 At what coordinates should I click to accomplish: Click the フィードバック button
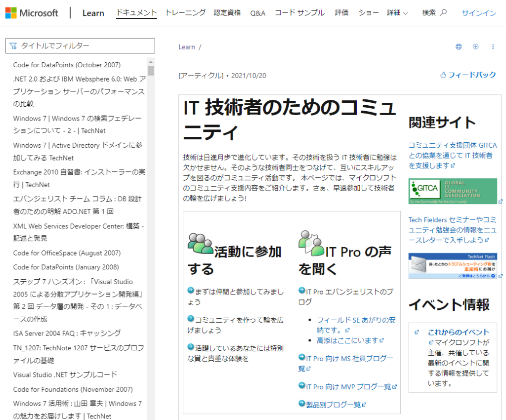[x=468, y=75]
